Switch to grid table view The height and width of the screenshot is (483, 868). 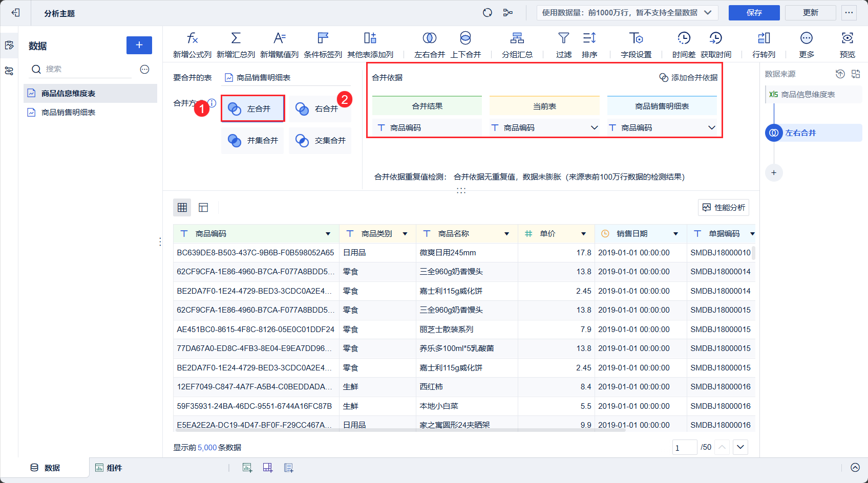pyautogui.click(x=182, y=207)
